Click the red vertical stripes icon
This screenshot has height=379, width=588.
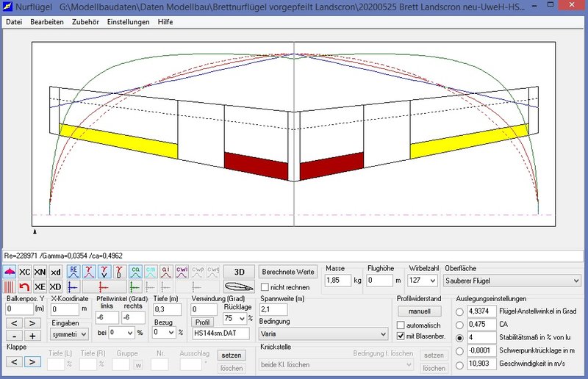pos(10,286)
